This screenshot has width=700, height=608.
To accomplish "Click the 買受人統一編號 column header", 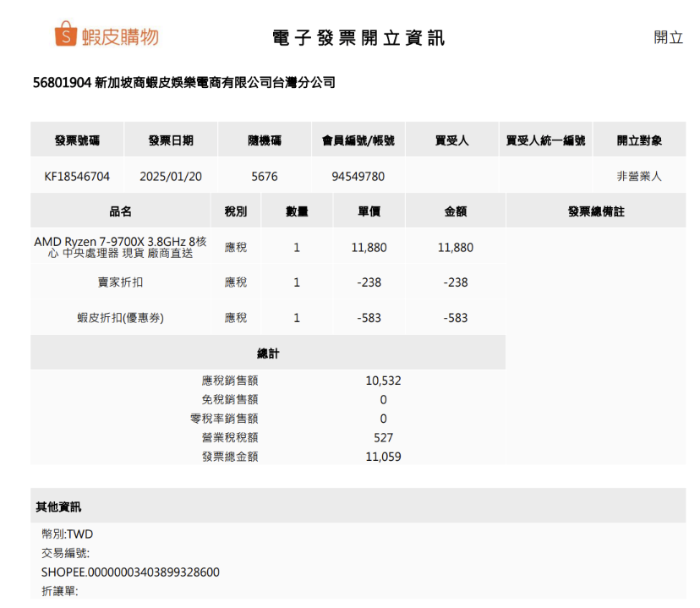I will [545, 140].
